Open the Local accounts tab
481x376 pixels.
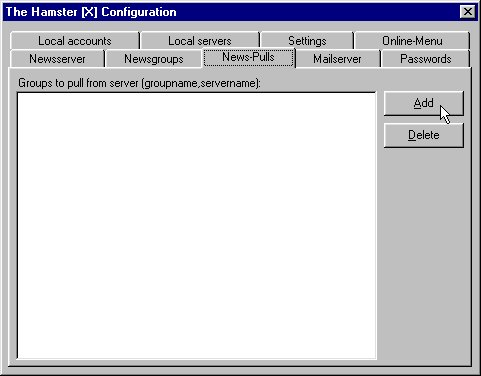coord(75,41)
